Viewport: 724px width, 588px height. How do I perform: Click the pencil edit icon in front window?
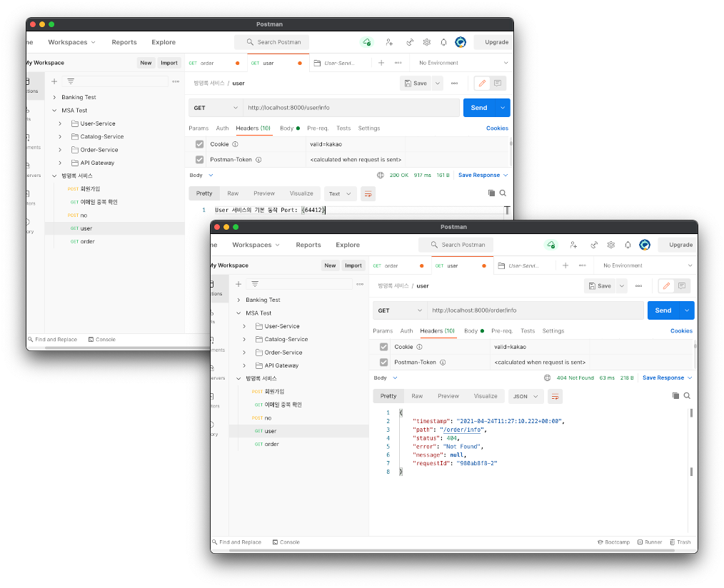[x=666, y=286]
